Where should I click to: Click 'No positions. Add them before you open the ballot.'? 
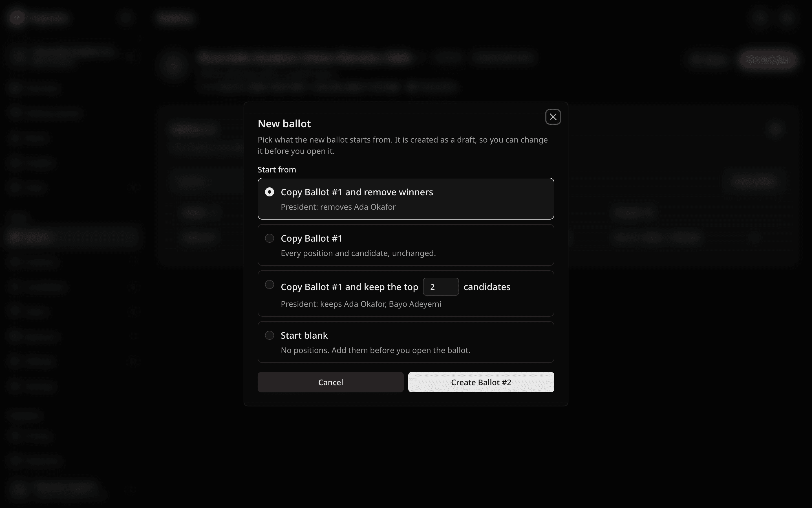[x=376, y=351]
